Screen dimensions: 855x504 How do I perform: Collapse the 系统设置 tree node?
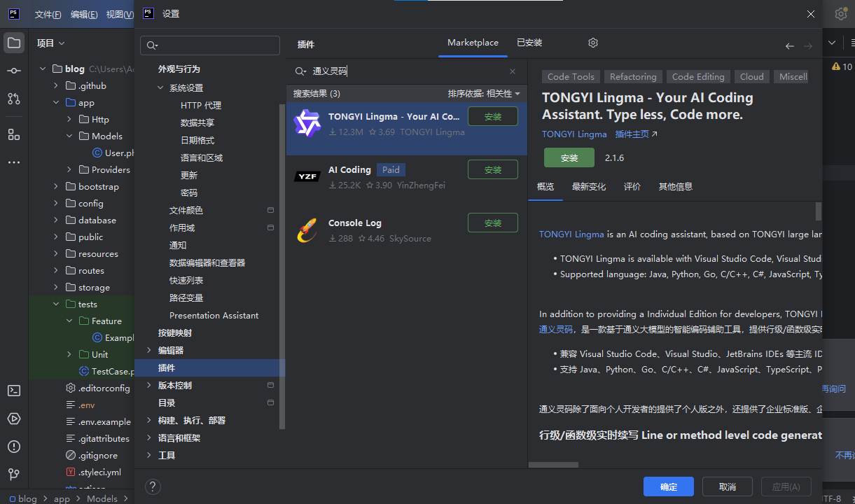(160, 88)
